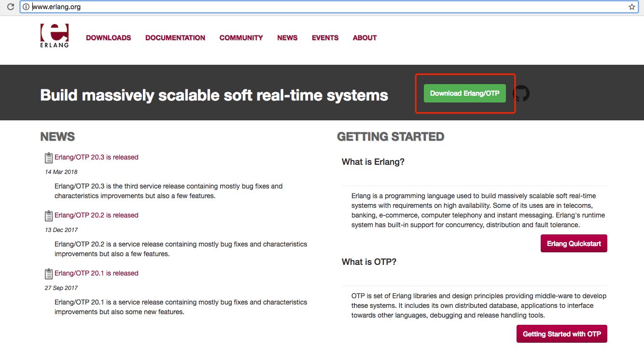Viewport: 644px width, 363px height.
Task: Click the What is OTP? heading
Action: (x=369, y=262)
